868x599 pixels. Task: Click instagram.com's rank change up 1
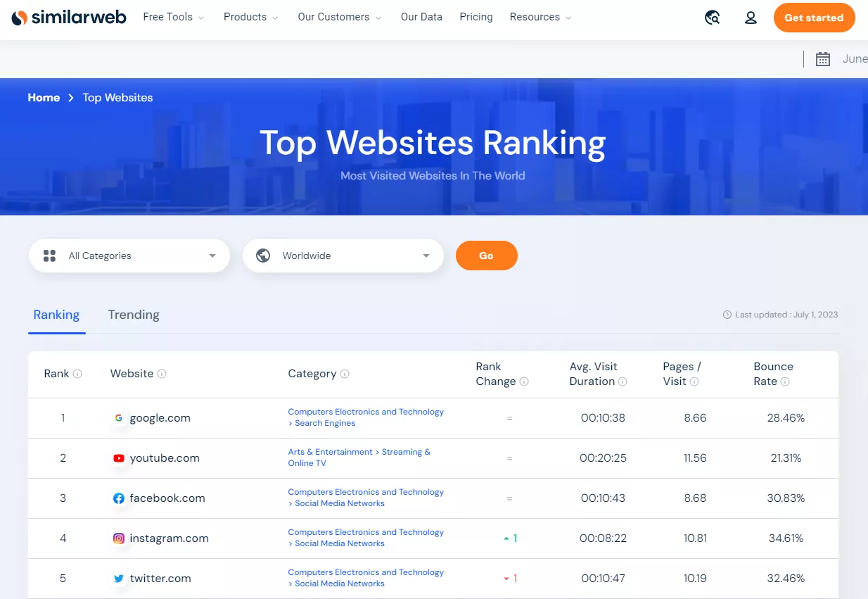(510, 538)
